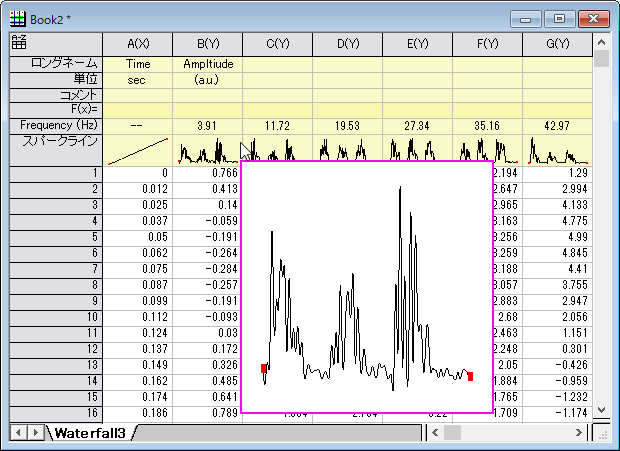
Task: Click the sparkline thumbnail in column B
Action: [x=208, y=151]
